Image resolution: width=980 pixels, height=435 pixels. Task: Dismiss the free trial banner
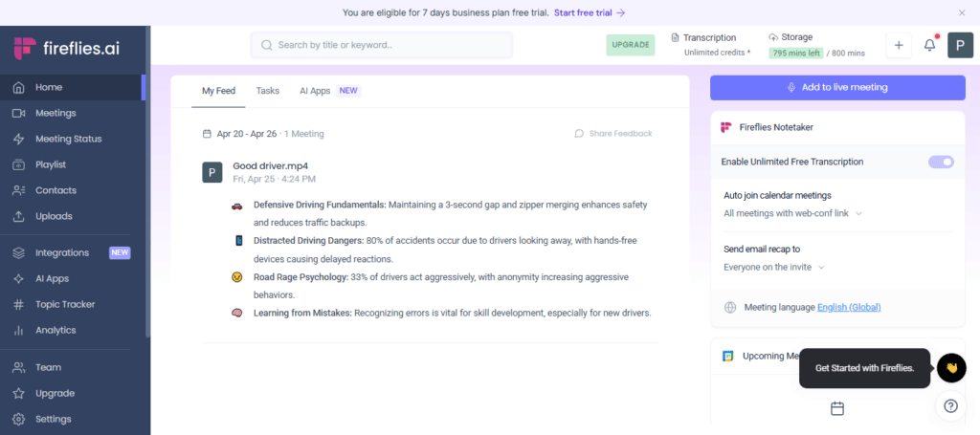point(962,12)
